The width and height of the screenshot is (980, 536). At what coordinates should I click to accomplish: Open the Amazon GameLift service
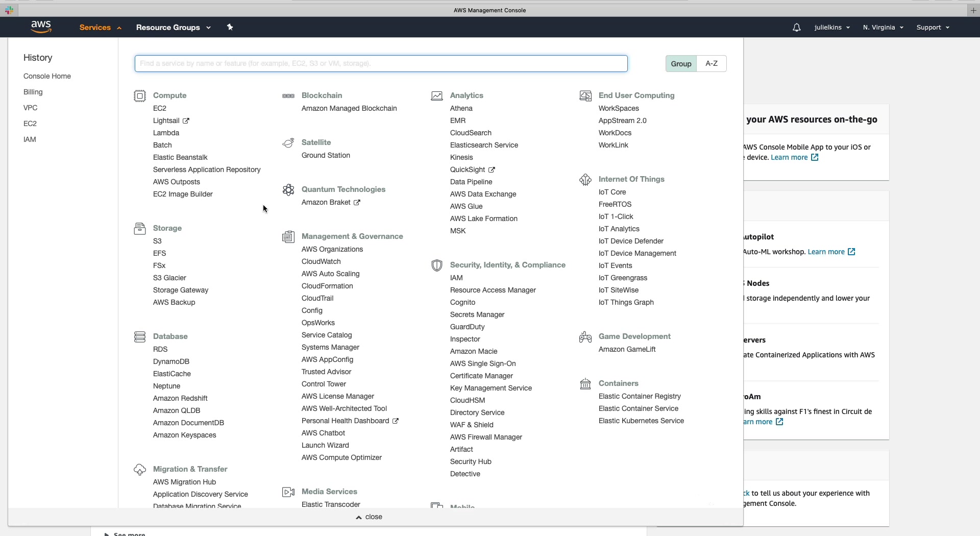point(627,350)
